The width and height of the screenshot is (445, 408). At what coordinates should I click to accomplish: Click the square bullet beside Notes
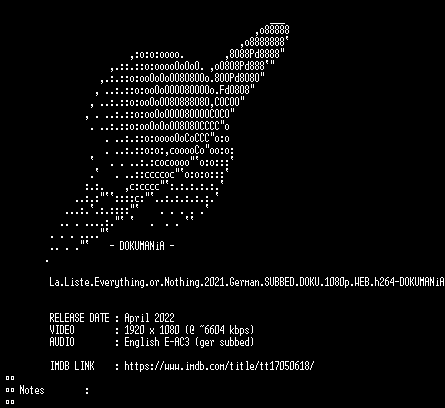click(10, 390)
